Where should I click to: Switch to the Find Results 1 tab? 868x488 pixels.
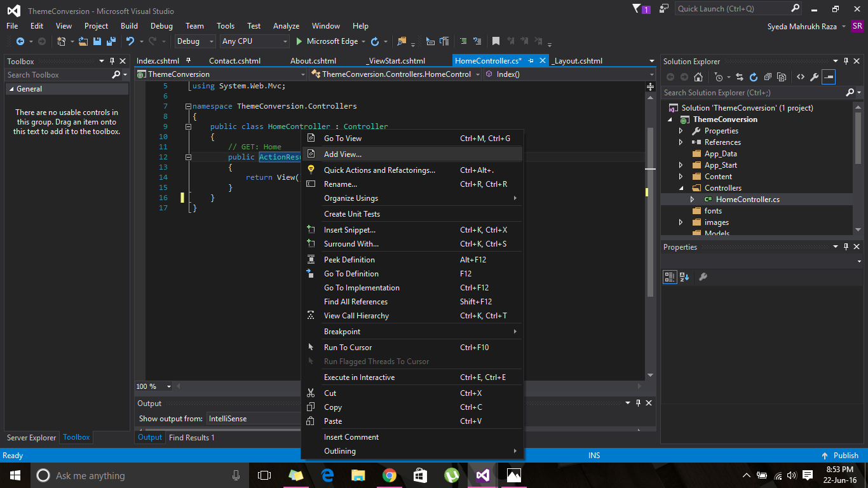(x=191, y=437)
